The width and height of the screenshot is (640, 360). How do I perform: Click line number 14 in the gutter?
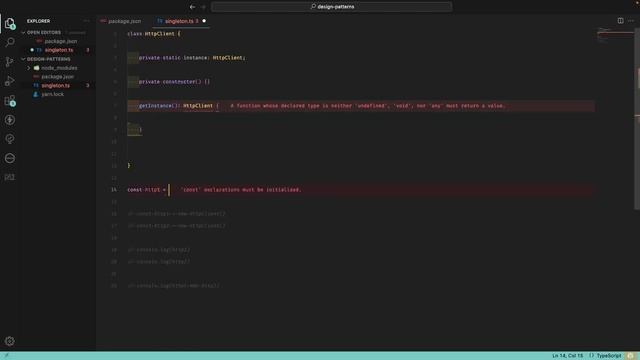(113, 190)
